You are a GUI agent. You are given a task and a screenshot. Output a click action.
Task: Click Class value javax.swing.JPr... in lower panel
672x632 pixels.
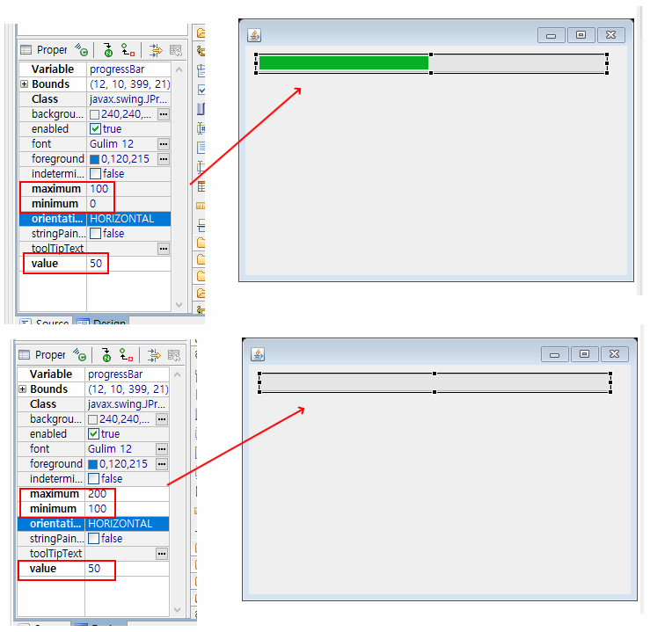128,404
